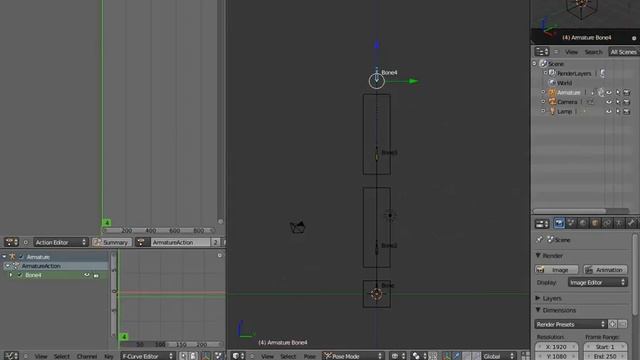
Task: Click the action user count 2 button
Action: pos(216,242)
